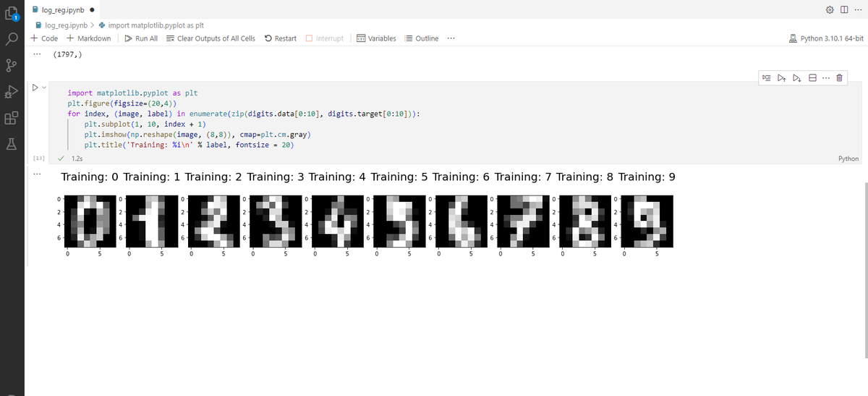The height and width of the screenshot is (396, 868).
Task: Open the Testing flask view
Action: [x=12, y=143]
